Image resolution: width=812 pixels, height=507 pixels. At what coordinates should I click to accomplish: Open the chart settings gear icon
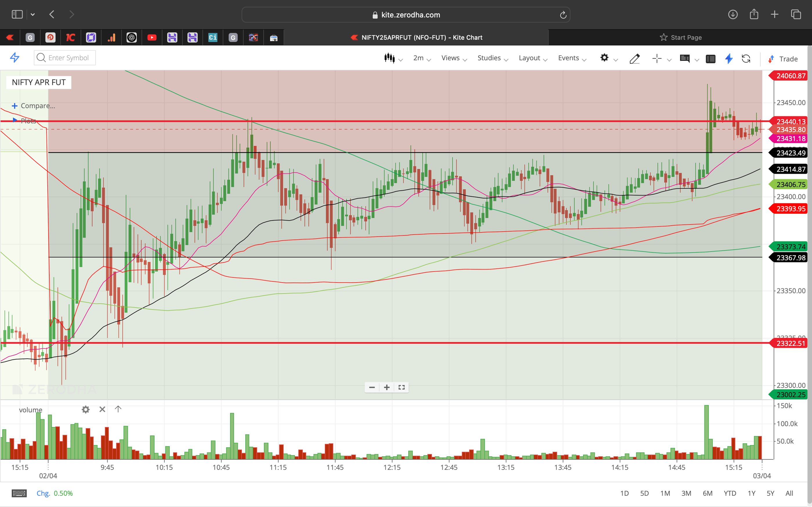point(605,58)
